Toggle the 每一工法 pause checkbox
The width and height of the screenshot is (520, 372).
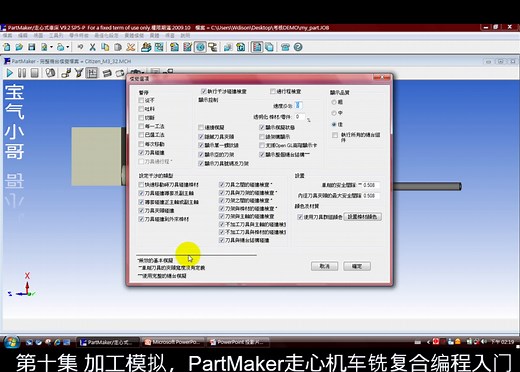[x=141, y=126]
